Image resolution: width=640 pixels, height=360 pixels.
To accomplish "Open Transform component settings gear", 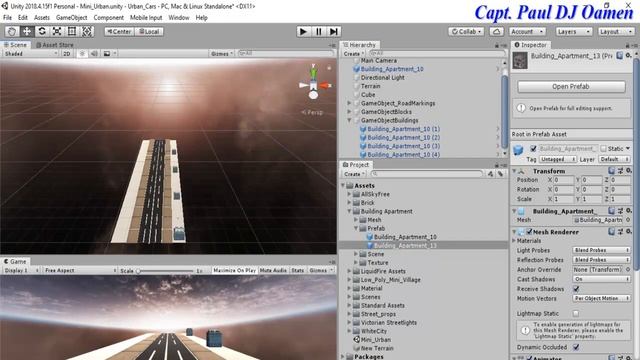I will pyautogui.click(x=629, y=171).
